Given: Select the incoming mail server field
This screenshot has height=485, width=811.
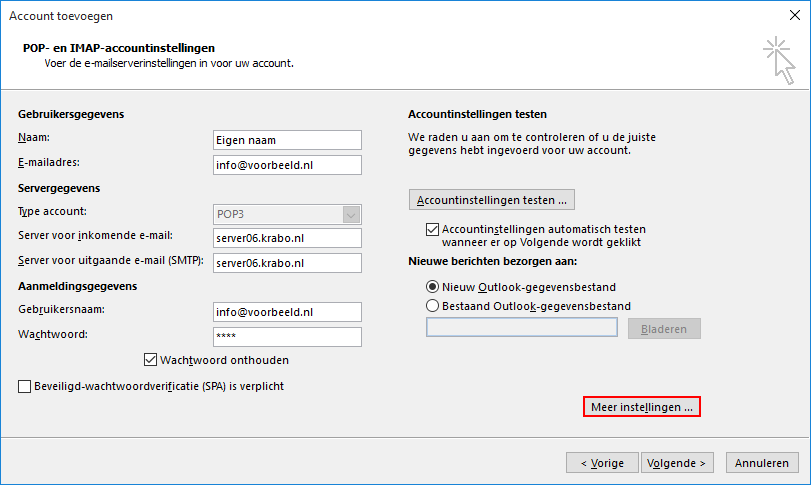Looking at the screenshot, I should (287, 238).
